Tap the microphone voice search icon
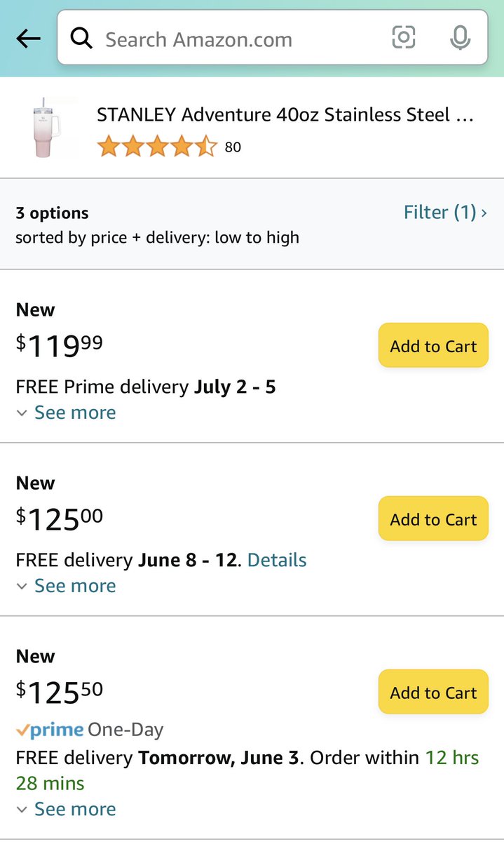 point(460,38)
